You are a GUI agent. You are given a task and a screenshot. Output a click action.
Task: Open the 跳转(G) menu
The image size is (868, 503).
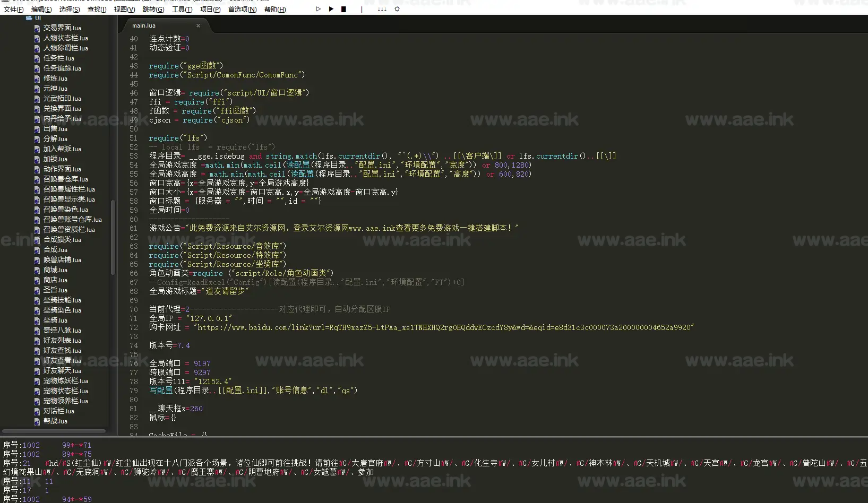[153, 10]
